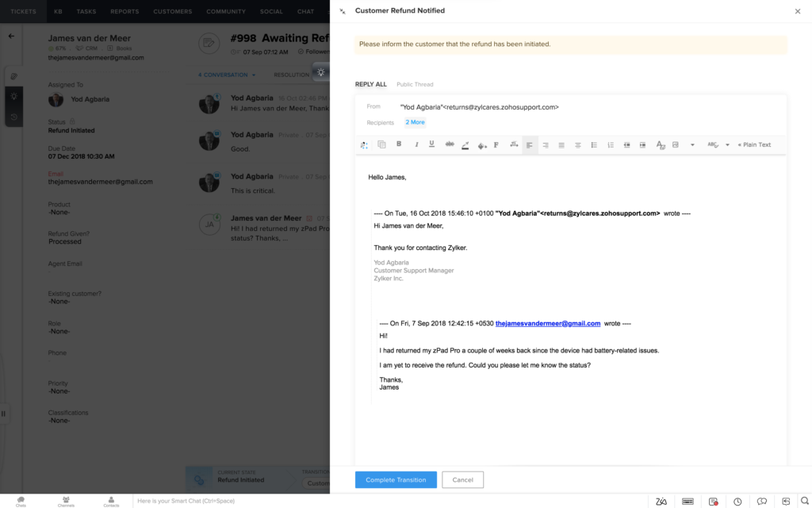Image resolution: width=812 pixels, height=508 pixels.
Task: Click the copy/paste template icon in toolbar
Action: 381,144
